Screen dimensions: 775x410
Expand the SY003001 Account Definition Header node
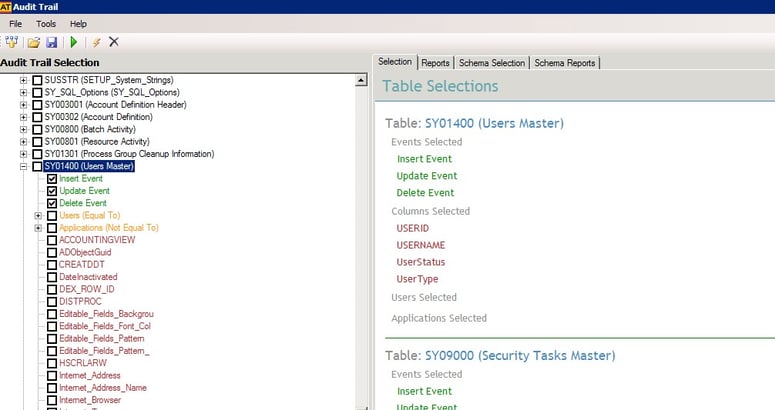pos(23,105)
